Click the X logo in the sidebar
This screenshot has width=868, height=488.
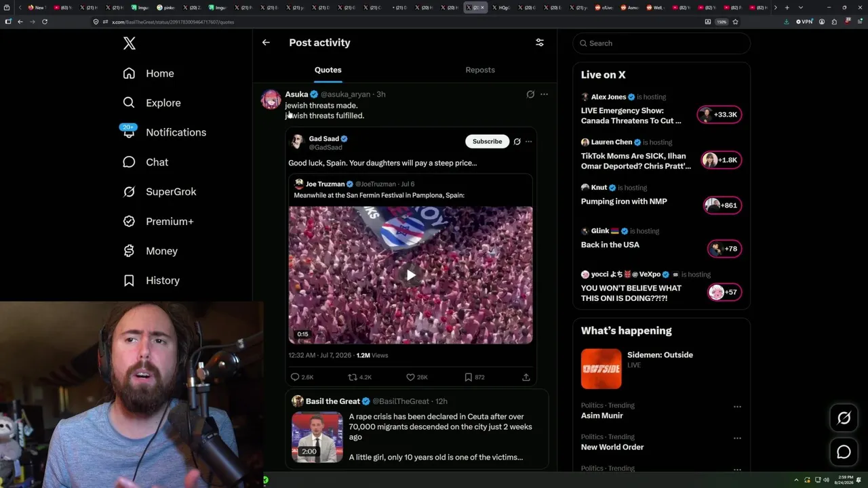pyautogui.click(x=130, y=43)
